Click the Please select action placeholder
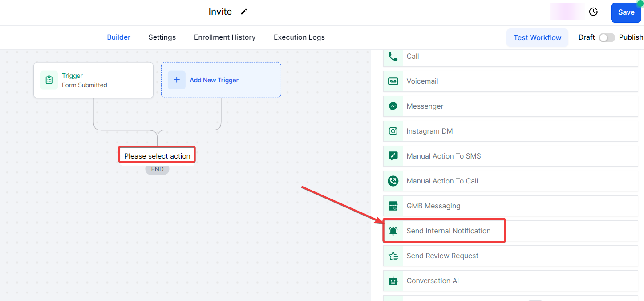Screen dimensions: 644x301 pyautogui.click(x=157, y=156)
